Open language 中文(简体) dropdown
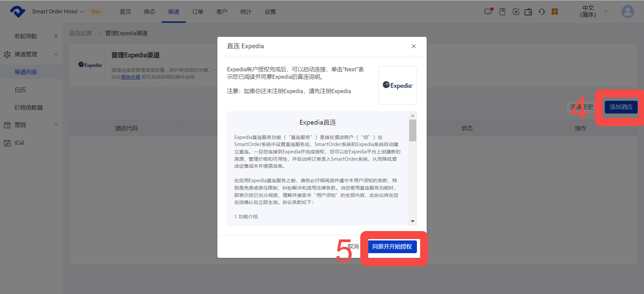Screen dimensions: 644x294 [x=594, y=11]
